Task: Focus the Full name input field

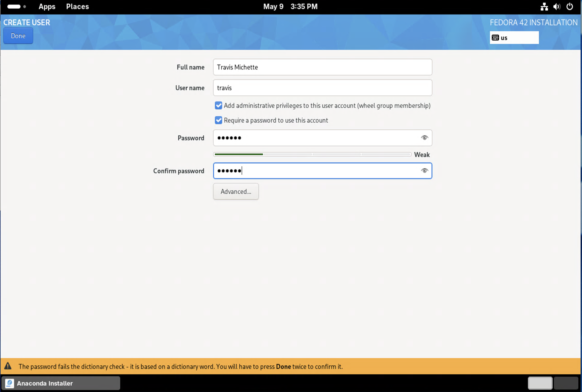Action: point(323,67)
